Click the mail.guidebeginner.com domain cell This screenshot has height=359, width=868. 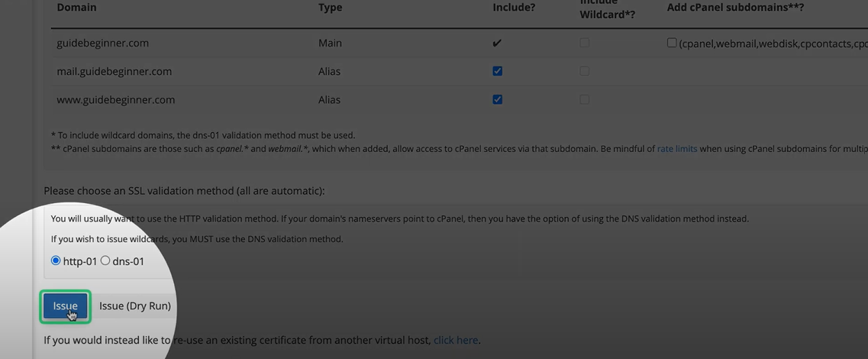coord(114,72)
